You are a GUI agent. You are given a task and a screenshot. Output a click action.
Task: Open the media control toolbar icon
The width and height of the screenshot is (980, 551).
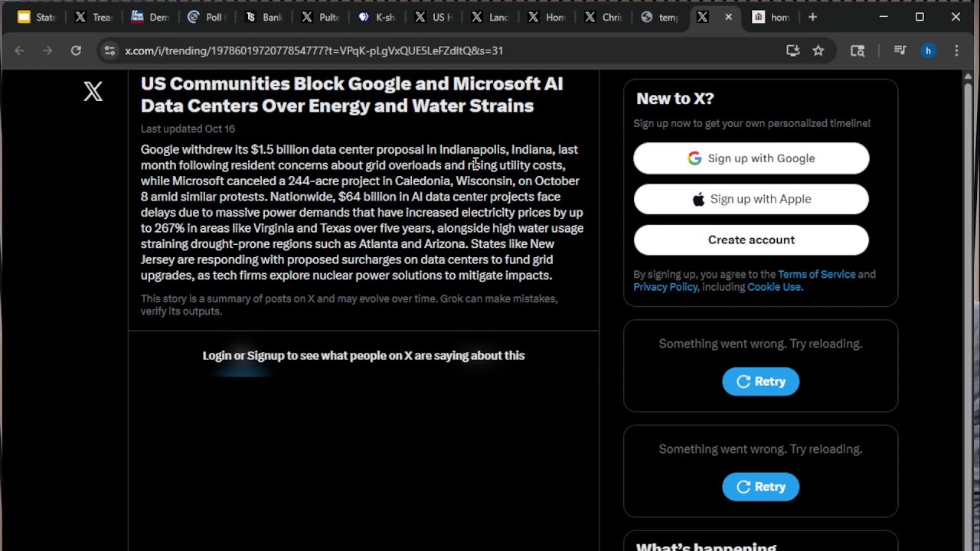tap(900, 51)
